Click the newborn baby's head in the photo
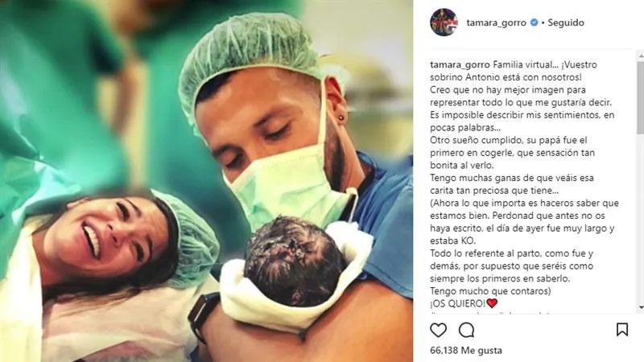 point(295,261)
